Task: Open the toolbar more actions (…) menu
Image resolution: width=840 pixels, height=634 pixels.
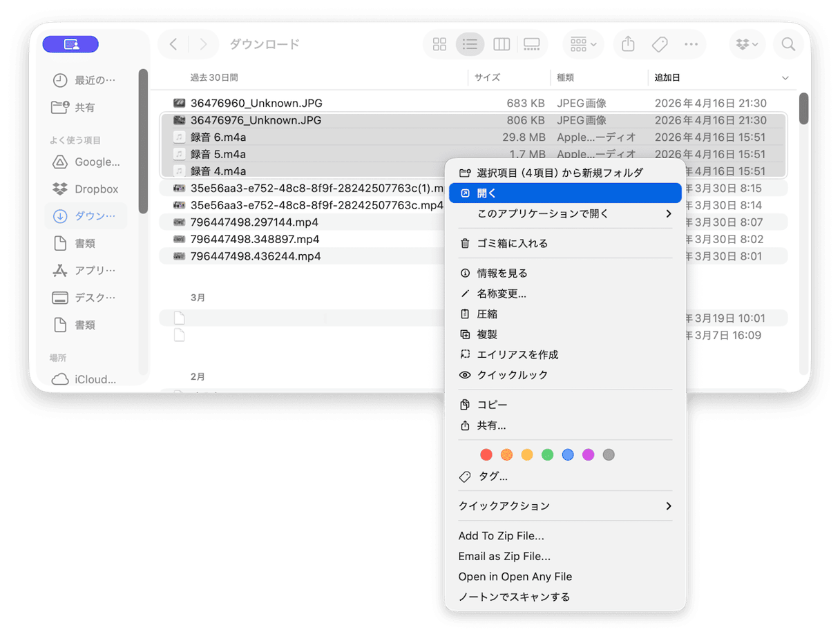Action: [x=691, y=44]
